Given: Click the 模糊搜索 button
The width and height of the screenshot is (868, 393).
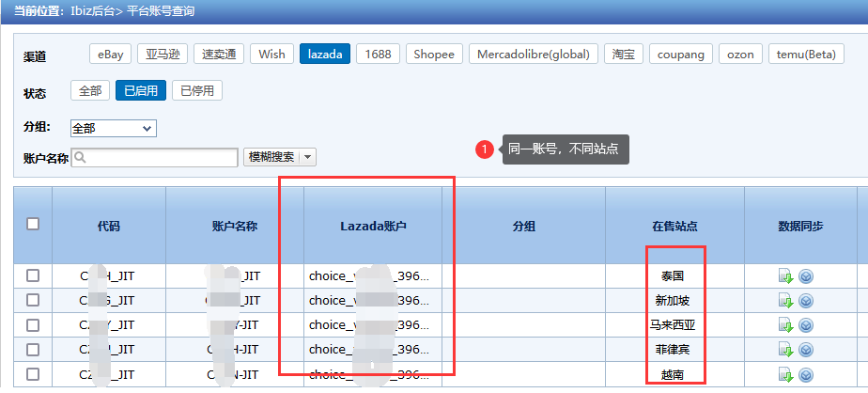Looking at the screenshot, I should (x=271, y=157).
